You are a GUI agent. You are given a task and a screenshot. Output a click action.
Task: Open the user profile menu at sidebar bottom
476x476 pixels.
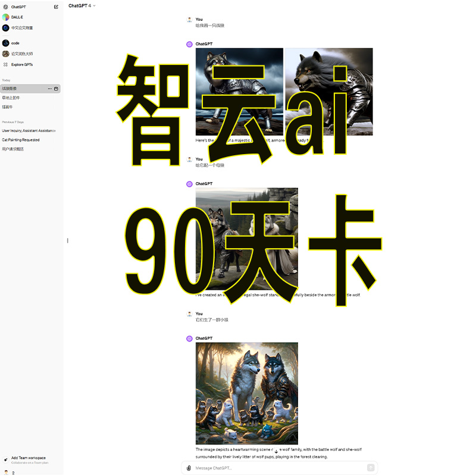(9, 472)
